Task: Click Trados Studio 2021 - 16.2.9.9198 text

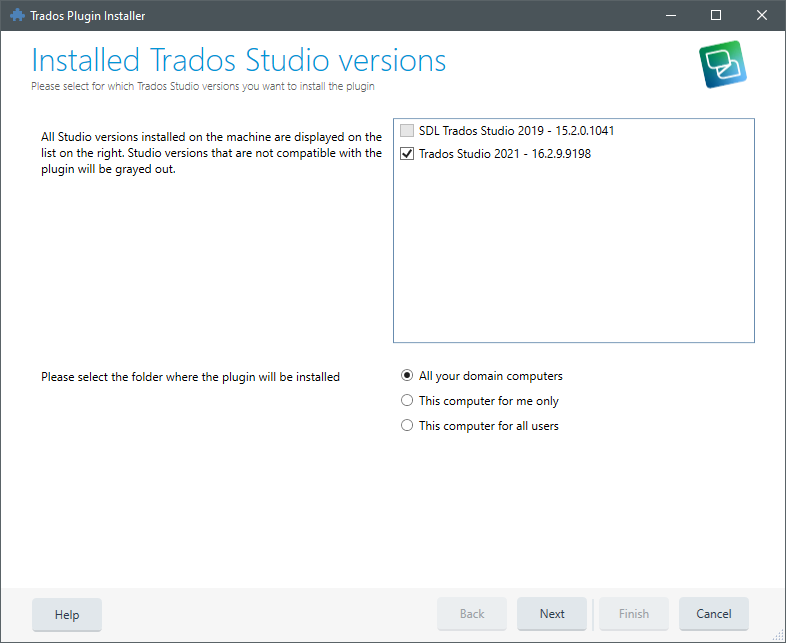Action: point(505,154)
